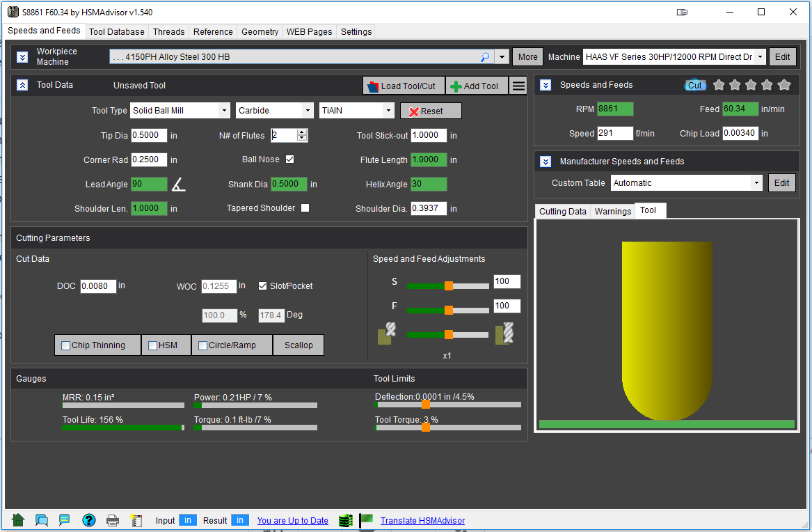812x532 pixels.
Task: Click the green flag icon
Action: coord(367,520)
